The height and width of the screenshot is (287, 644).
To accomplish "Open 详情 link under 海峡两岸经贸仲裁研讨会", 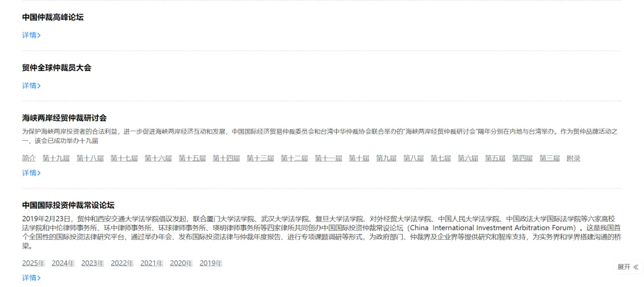I will click(31, 173).
